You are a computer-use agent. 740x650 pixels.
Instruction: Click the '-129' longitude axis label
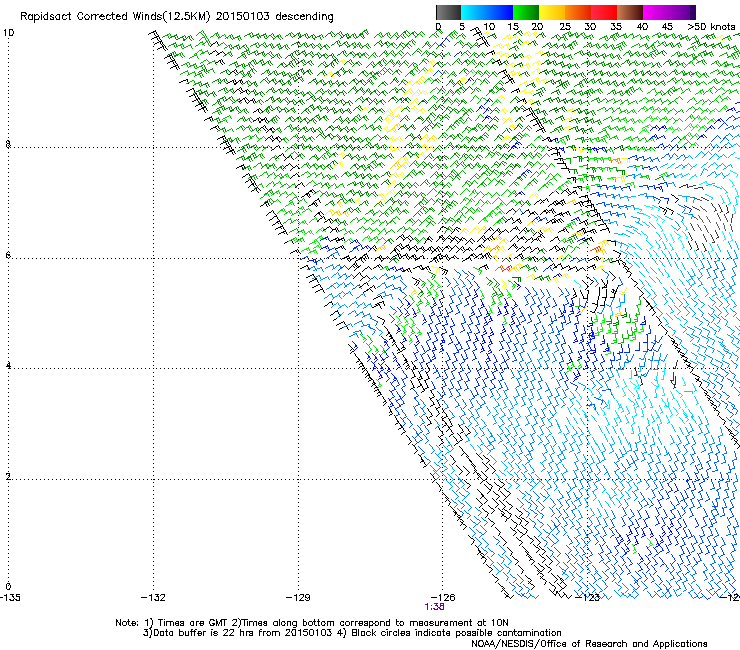298,598
